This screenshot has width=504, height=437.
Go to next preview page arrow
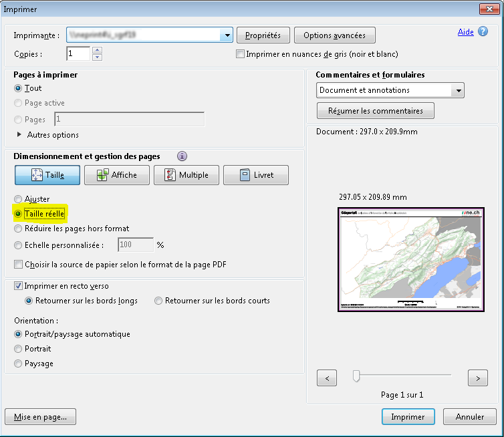pyautogui.click(x=477, y=378)
